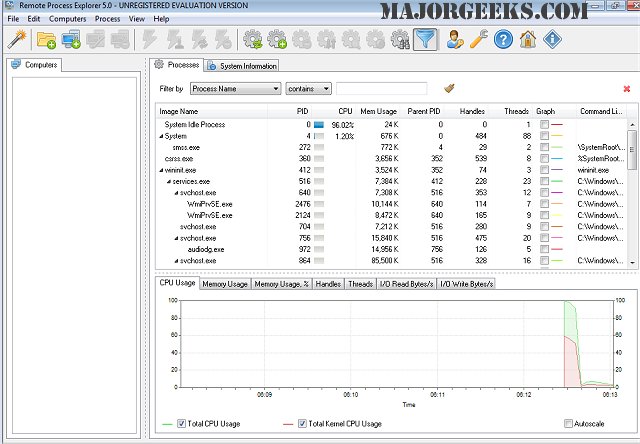This screenshot has height=444, width=640.
Task: Collapse the services.exe tree node
Action: pos(169,182)
